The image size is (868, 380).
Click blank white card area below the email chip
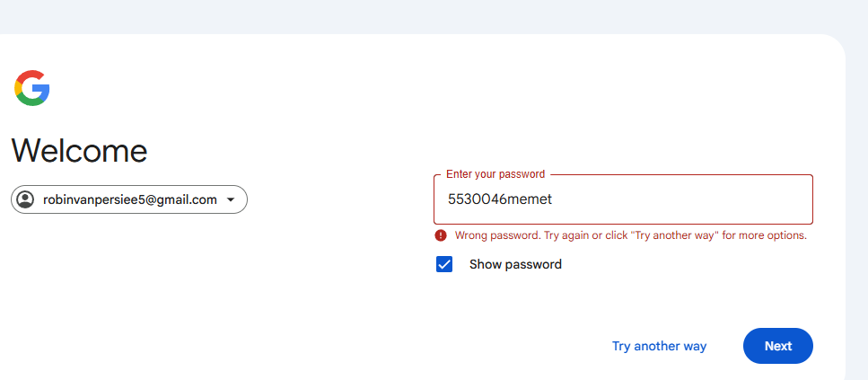pos(166,288)
